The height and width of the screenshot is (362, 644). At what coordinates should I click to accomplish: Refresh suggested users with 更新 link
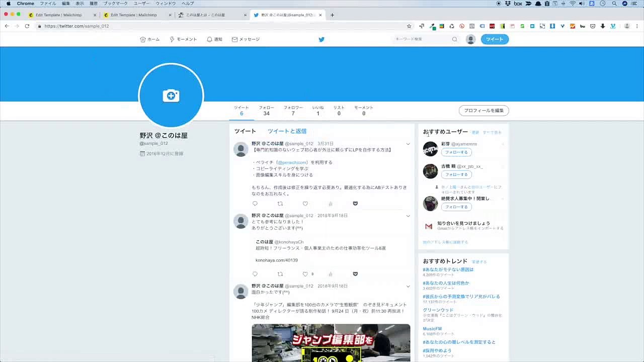coord(475,132)
